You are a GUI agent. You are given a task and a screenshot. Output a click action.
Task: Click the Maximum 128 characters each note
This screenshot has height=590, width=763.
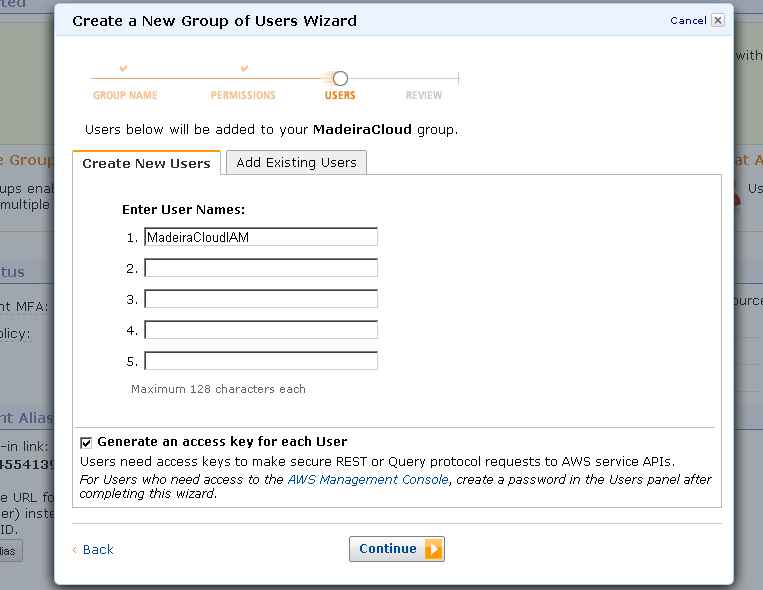coord(218,389)
